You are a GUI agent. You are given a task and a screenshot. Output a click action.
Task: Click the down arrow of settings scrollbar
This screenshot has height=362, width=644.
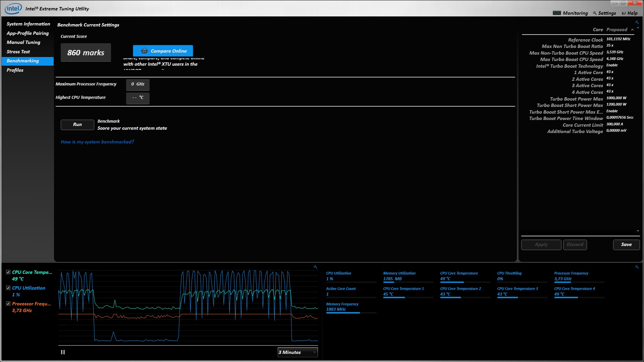(638, 231)
